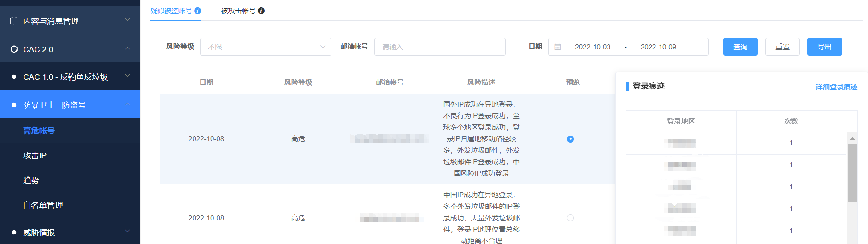
Task: Click the book icon for 内容与消息管理
Action: click(14, 21)
